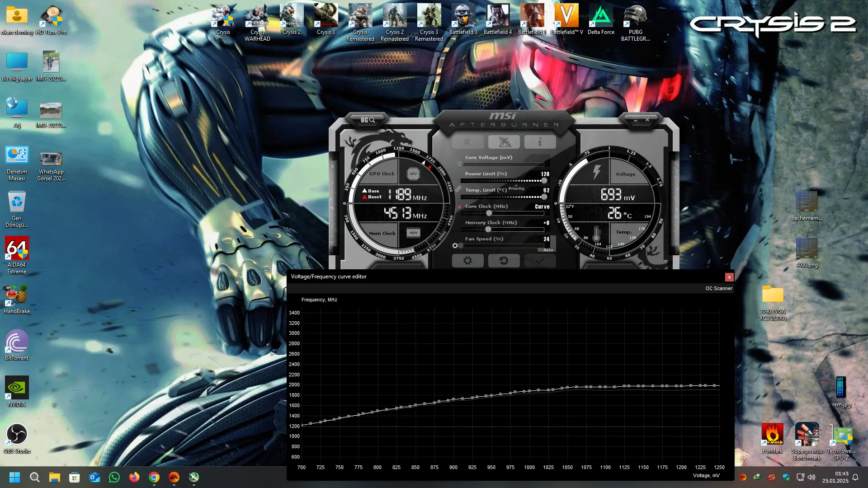
Task: Reset Afterburner settings with the circular arrow
Action: [504, 261]
